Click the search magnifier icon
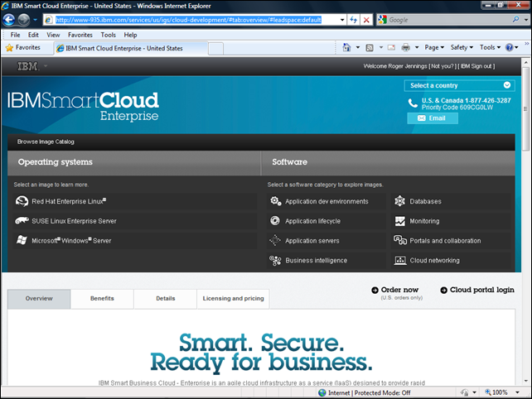This screenshot has width=532, height=399. pos(515,20)
